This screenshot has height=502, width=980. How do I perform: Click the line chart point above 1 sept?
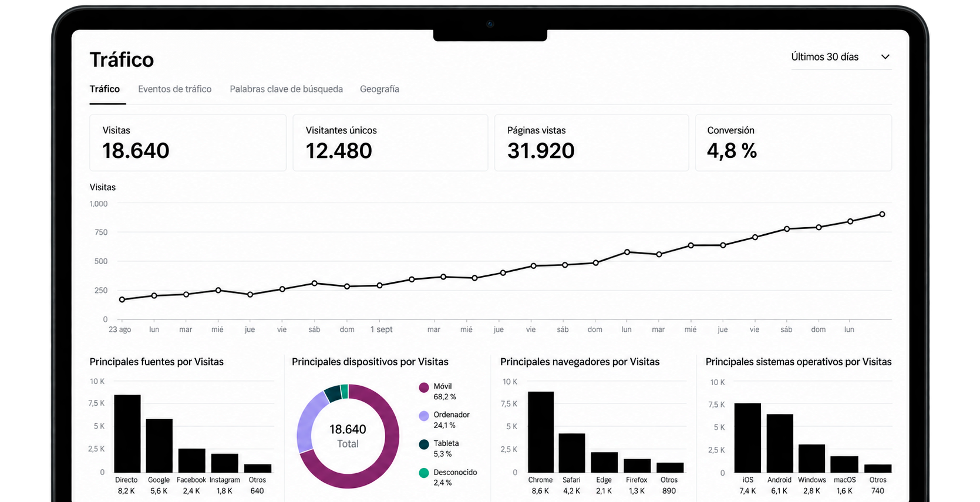380,285
